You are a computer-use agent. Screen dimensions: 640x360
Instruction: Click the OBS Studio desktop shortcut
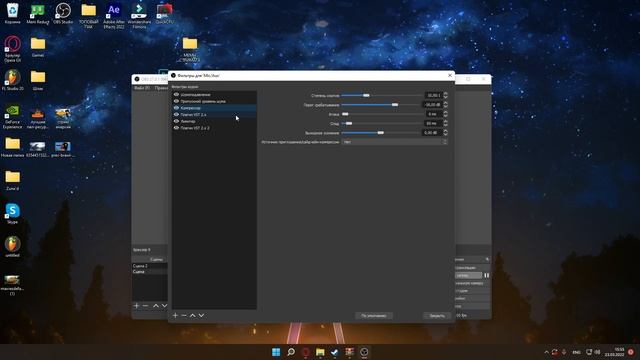click(x=63, y=13)
